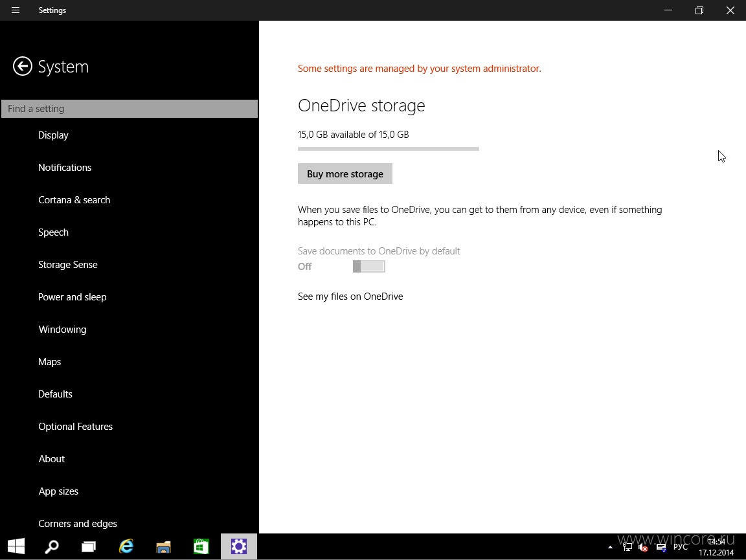Select the App sizes category
Screen dimensions: 746x560
tap(58, 491)
